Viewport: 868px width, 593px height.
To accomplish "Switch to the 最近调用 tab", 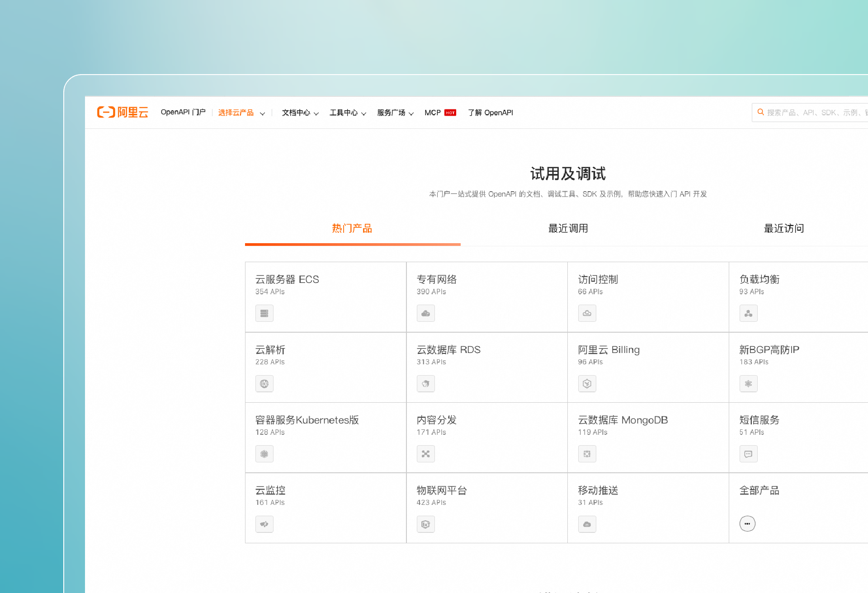I will (568, 228).
